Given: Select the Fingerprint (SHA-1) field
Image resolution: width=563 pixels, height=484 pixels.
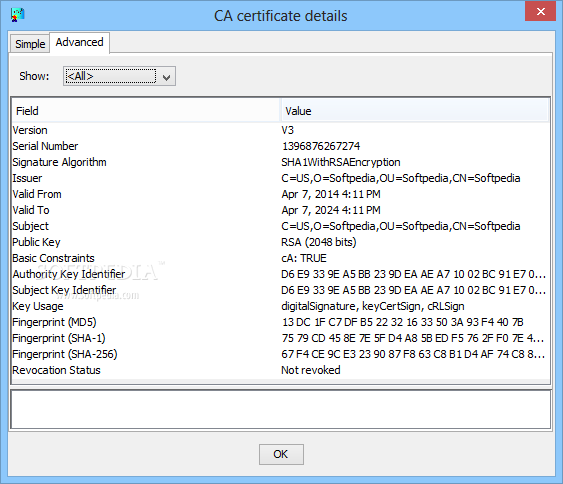Looking at the screenshot, I should tap(59, 338).
